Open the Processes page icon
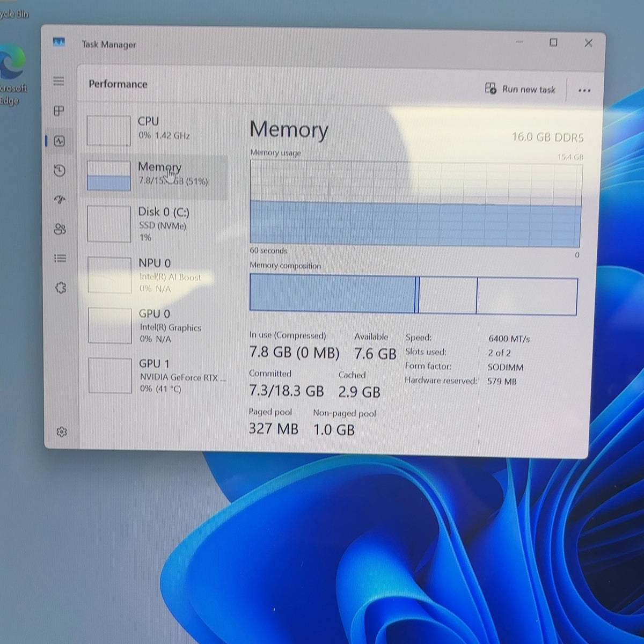 [x=59, y=111]
